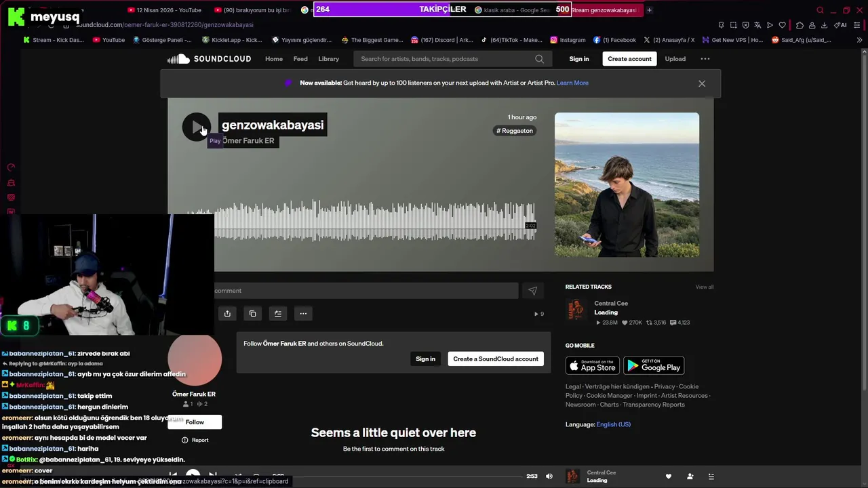The image size is (868, 488).
Task: Click Upload in the header
Action: (675, 59)
